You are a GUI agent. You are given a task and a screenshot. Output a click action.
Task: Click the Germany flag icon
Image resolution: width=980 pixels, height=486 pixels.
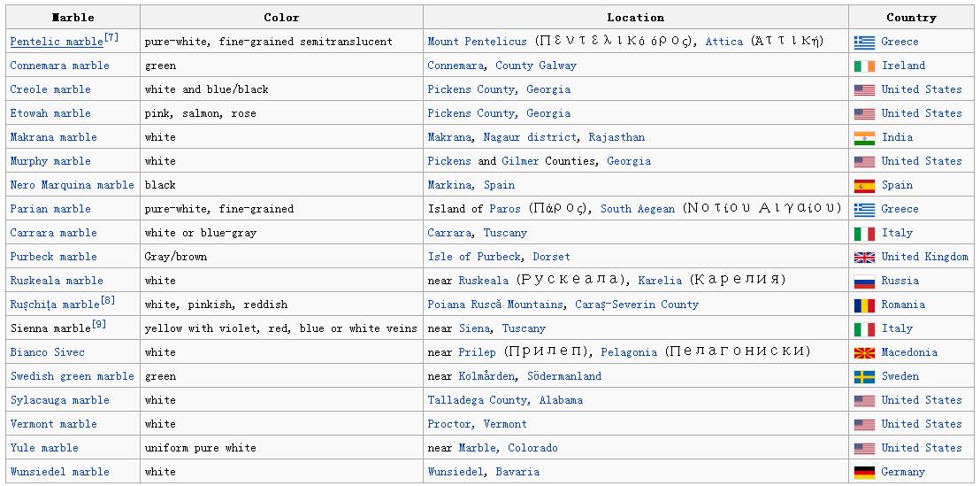tap(864, 472)
